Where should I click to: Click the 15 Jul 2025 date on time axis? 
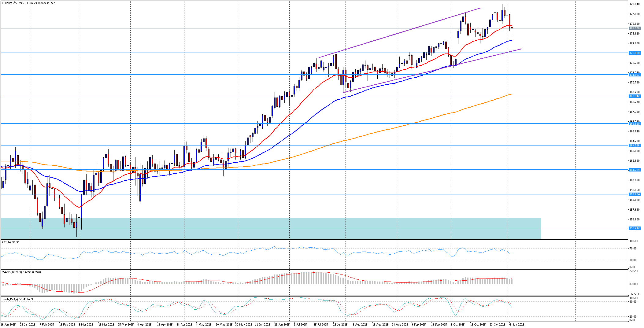click(x=320, y=325)
